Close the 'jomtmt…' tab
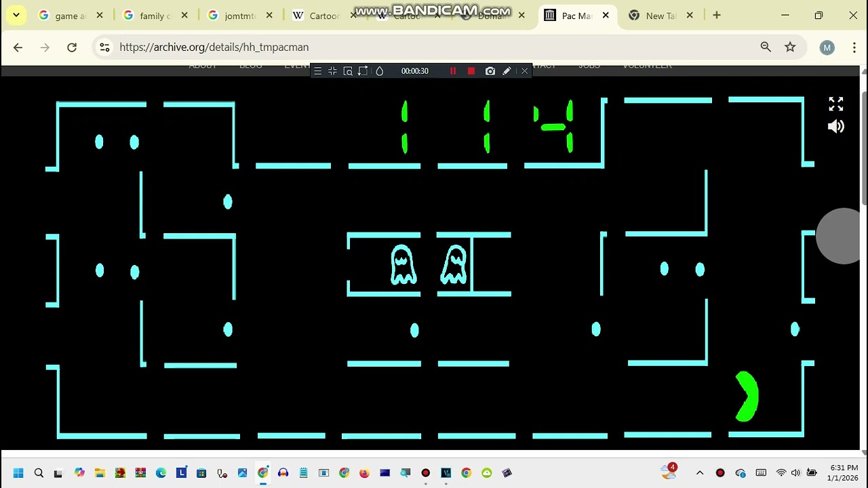 point(269,16)
